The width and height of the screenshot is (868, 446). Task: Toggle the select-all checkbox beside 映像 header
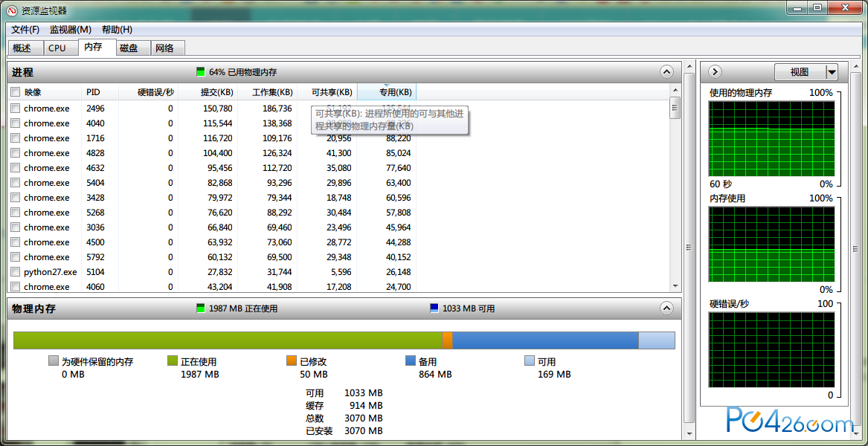tap(15, 92)
